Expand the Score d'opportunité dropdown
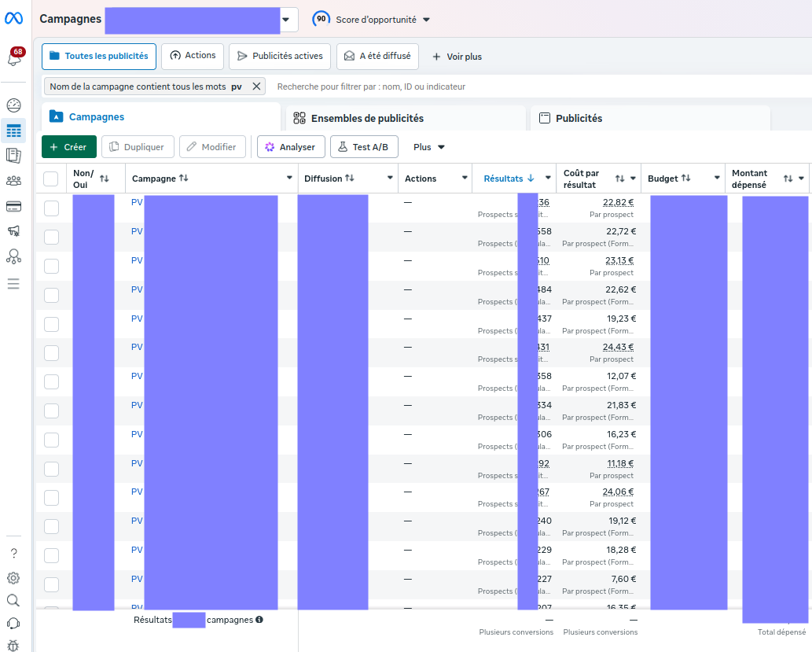This screenshot has width=812, height=652. 371,19
